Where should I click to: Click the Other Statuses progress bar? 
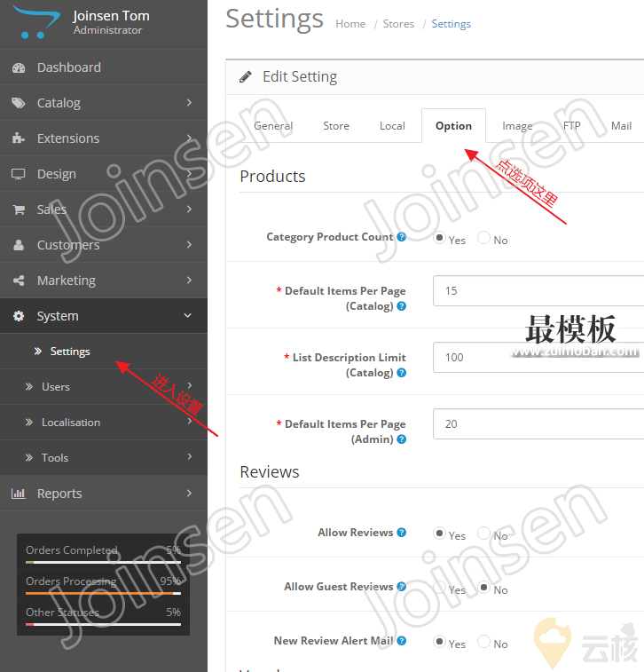click(x=103, y=624)
